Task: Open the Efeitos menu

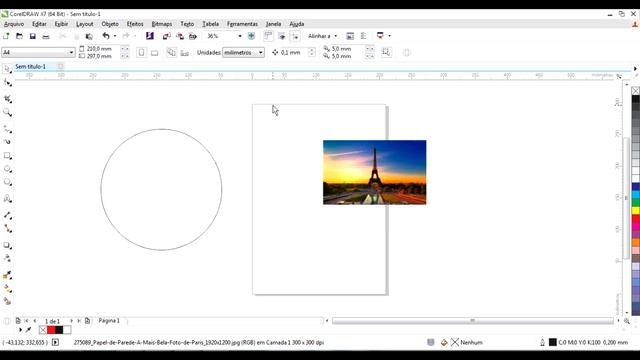Action: point(135,24)
